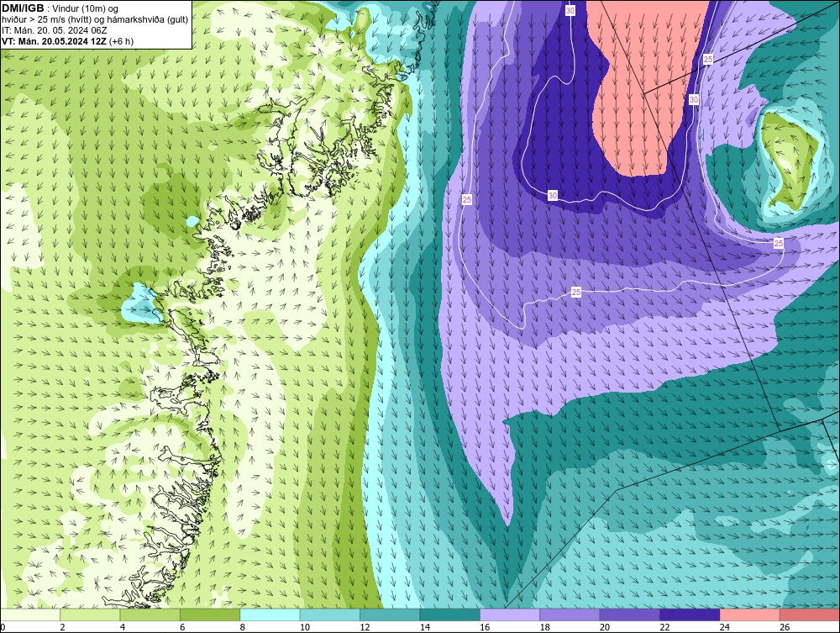Click the '14' tick label on the color scale
This screenshot has width=840, height=633.
425,627
